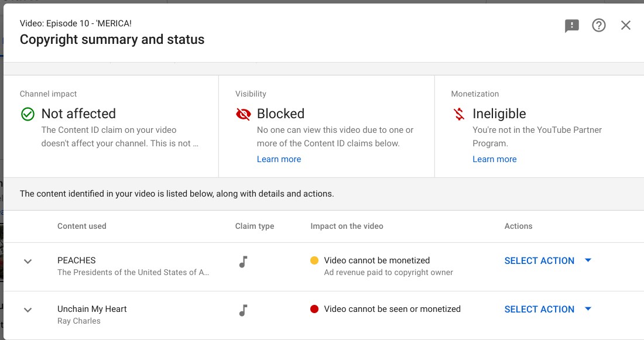Click the Ineligible crossed dollar icon
Image resolution: width=644 pixels, height=340 pixels.
click(x=459, y=114)
